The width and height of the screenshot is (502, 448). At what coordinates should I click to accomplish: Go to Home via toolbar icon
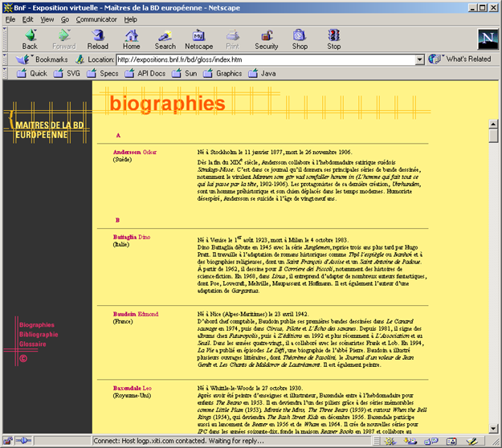(x=131, y=35)
